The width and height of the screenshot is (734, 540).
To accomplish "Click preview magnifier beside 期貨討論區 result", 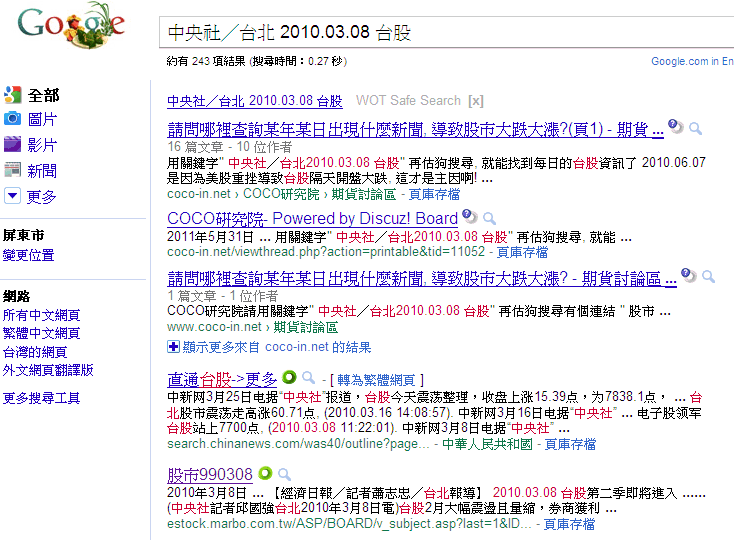I will click(x=709, y=277).
